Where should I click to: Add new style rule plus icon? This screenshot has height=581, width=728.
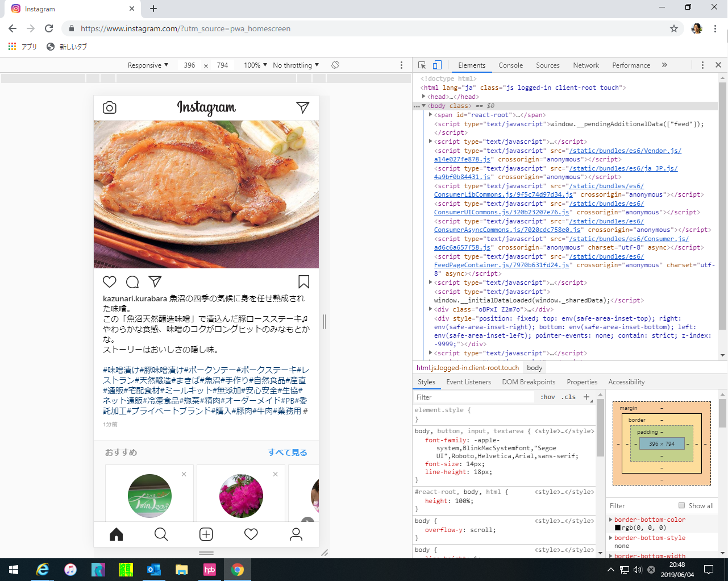coord(586,397)
